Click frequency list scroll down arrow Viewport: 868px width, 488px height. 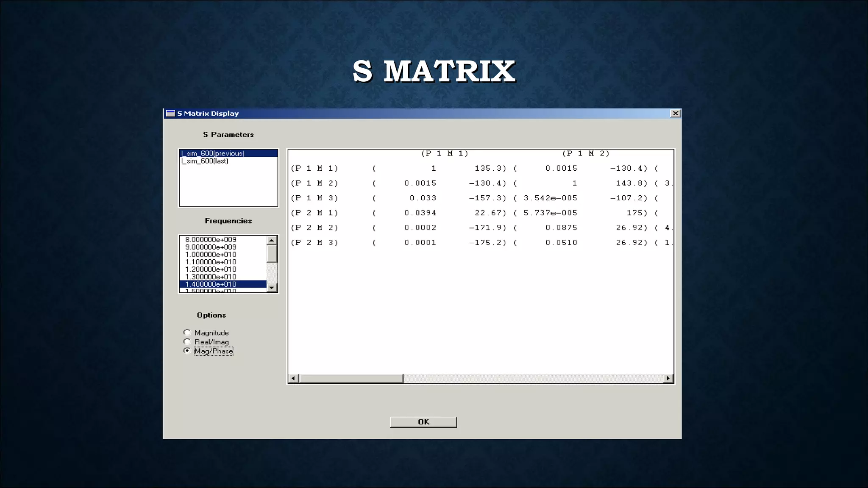pyautogui.click(x=272, y=288)
